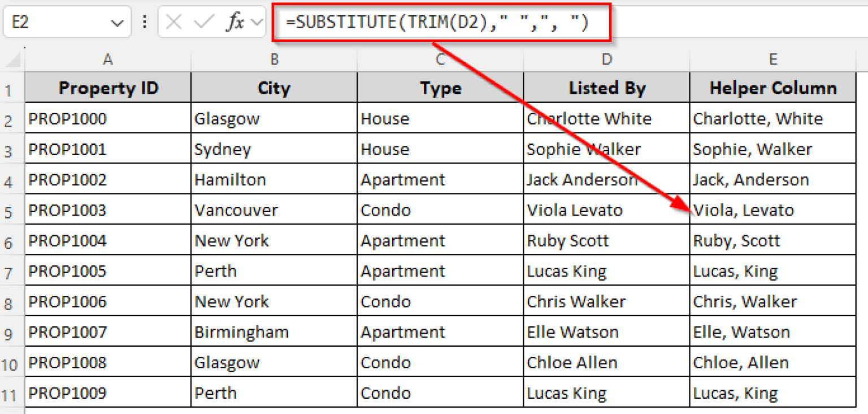The image size is (868, 414).
Task: Select column C header
Action: [x=440, y=60]
